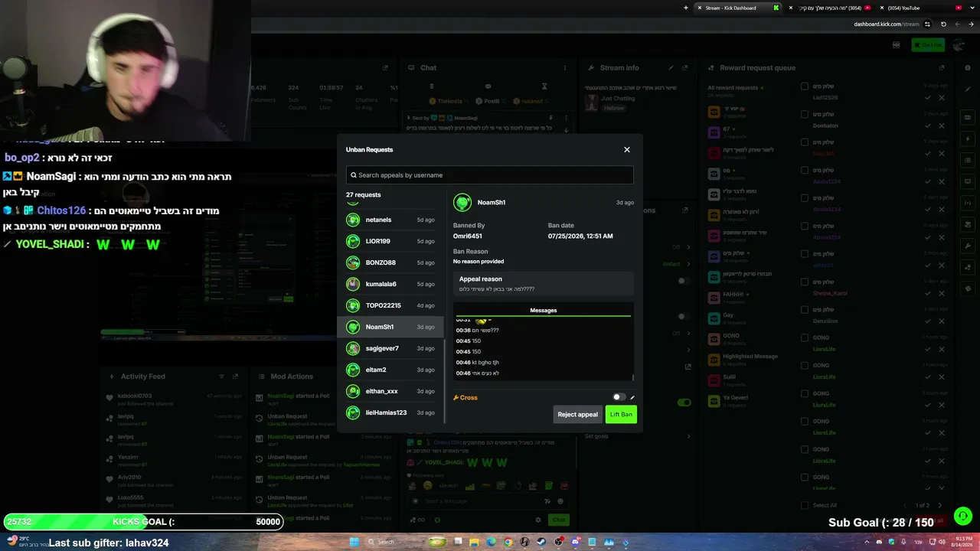This screenshot has height=551, width=980.
Task: Select sagigever7's unban appeal
Action: pos(390,348)
